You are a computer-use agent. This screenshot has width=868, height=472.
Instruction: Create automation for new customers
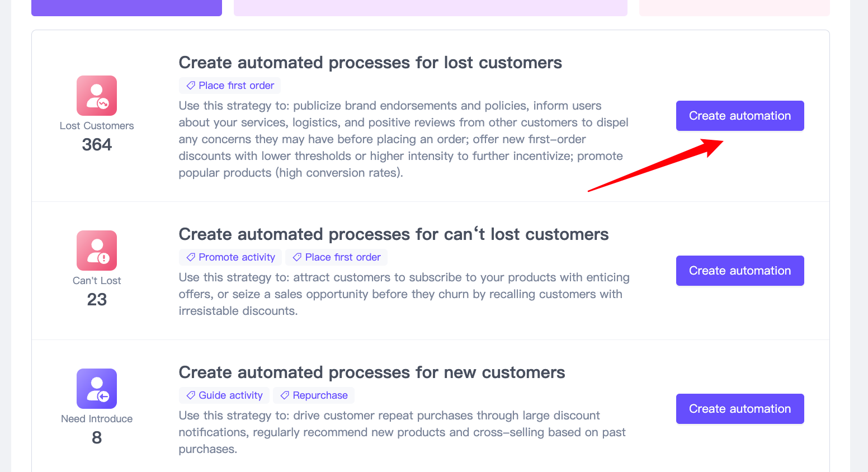point(739,409)
